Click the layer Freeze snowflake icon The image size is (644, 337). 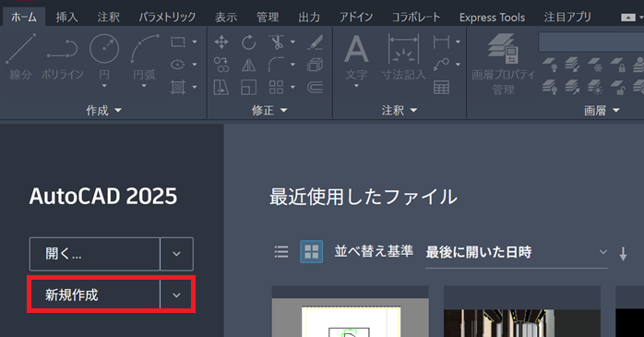(595, 65)
